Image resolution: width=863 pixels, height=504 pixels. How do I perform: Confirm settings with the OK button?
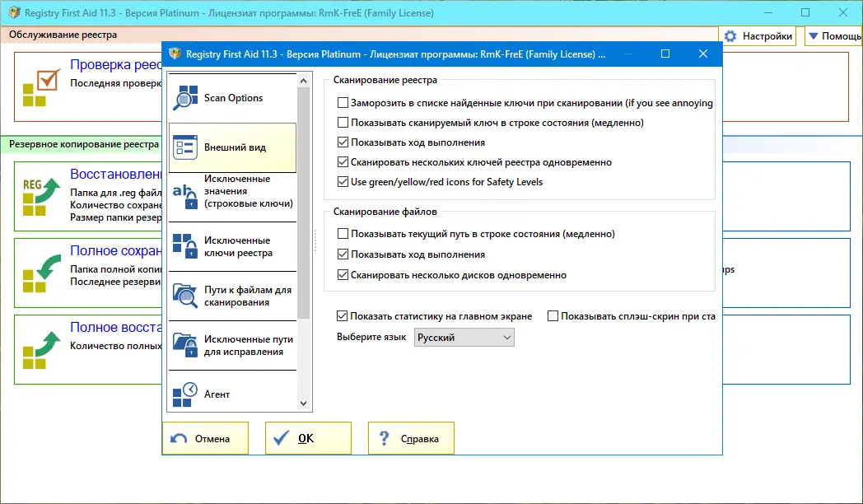(x=308, y=438)
